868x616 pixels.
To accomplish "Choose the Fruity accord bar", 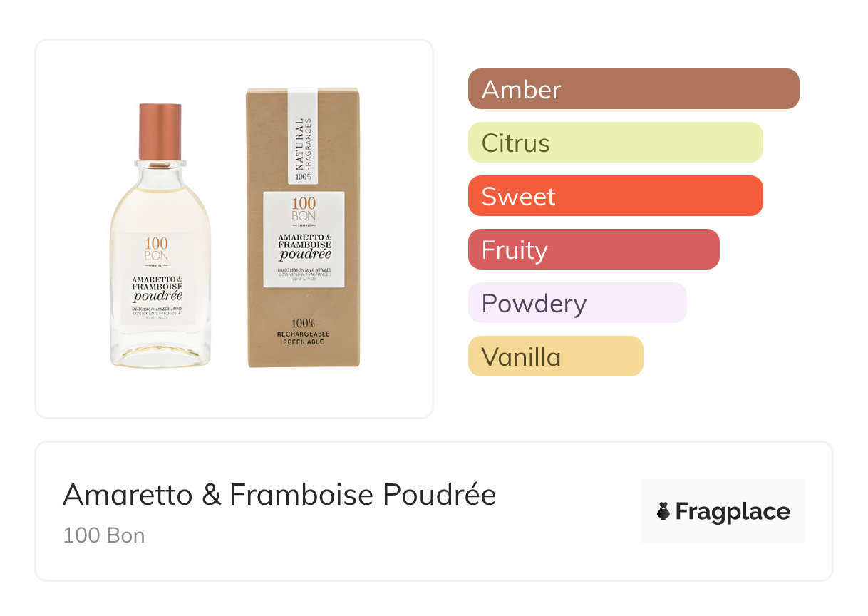I will click(x=594, y=250).
